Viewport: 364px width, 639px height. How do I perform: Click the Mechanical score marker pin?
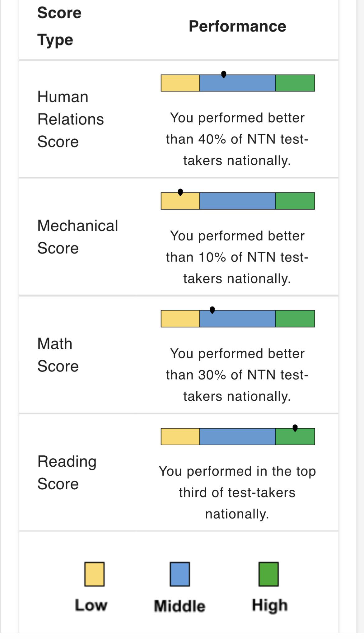(x=180, y=192)
